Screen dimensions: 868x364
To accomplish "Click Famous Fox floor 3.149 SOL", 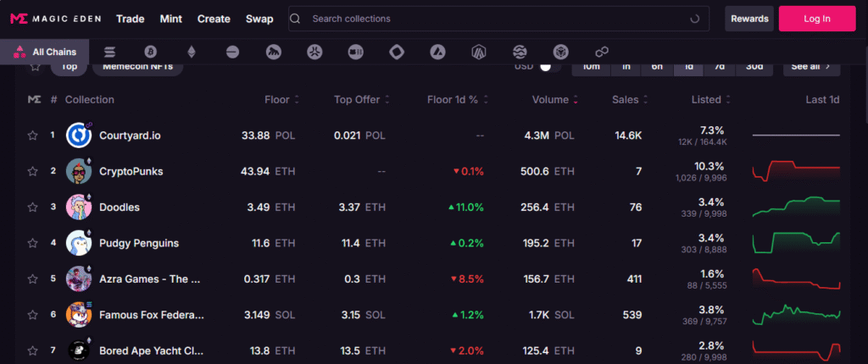I will 270,315.
